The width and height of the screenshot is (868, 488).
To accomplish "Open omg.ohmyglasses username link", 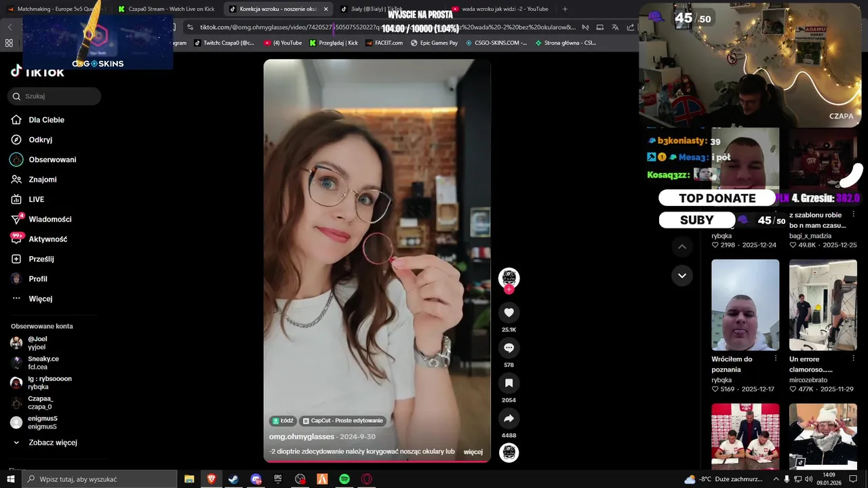I will [302, 436].
